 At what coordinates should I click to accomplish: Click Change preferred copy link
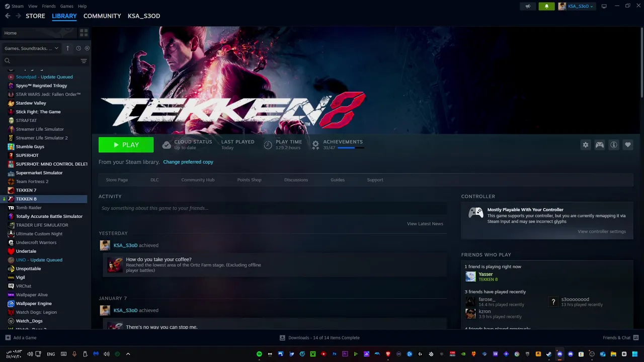pos(188,162)
